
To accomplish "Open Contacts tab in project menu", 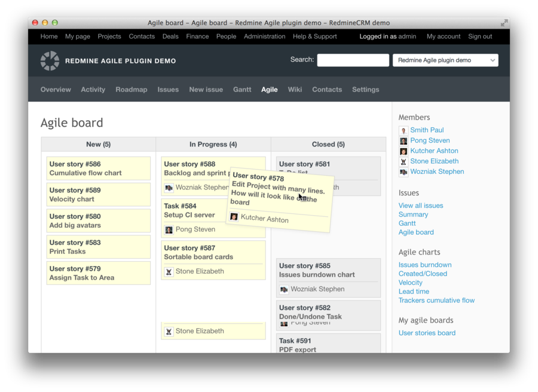I will pos(327,90).
